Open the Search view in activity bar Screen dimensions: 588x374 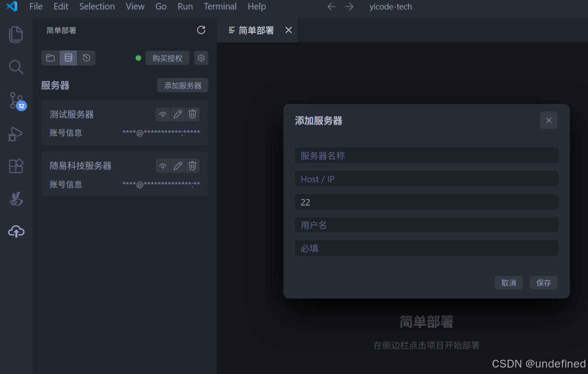[x=16, y=67]
